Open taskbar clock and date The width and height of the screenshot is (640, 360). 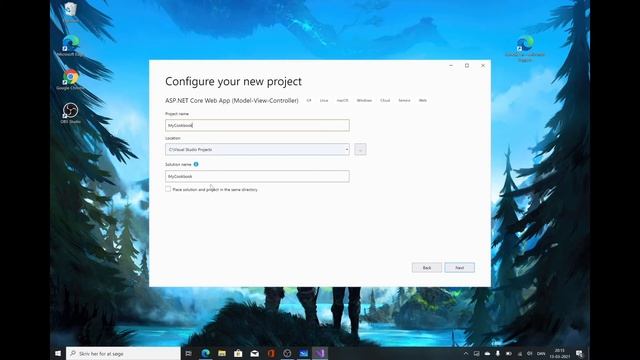coord(560,353)
